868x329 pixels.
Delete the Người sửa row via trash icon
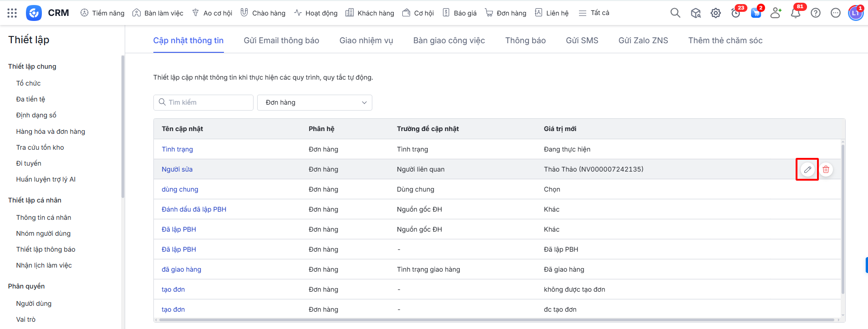[x=826, y=169]
